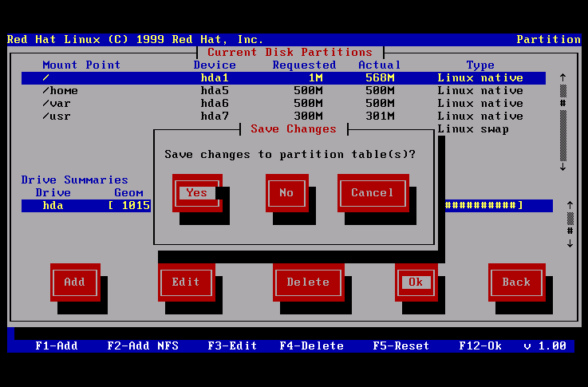The width and height of the screenshot is (588, 387).
Task: Click the # marker on drive summaries scrollbar
Action: point(570,231)
